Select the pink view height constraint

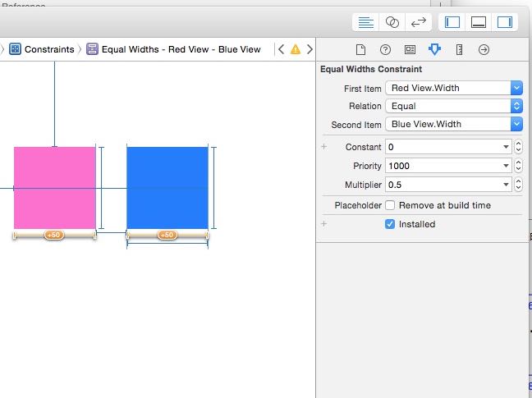point(101,188)
